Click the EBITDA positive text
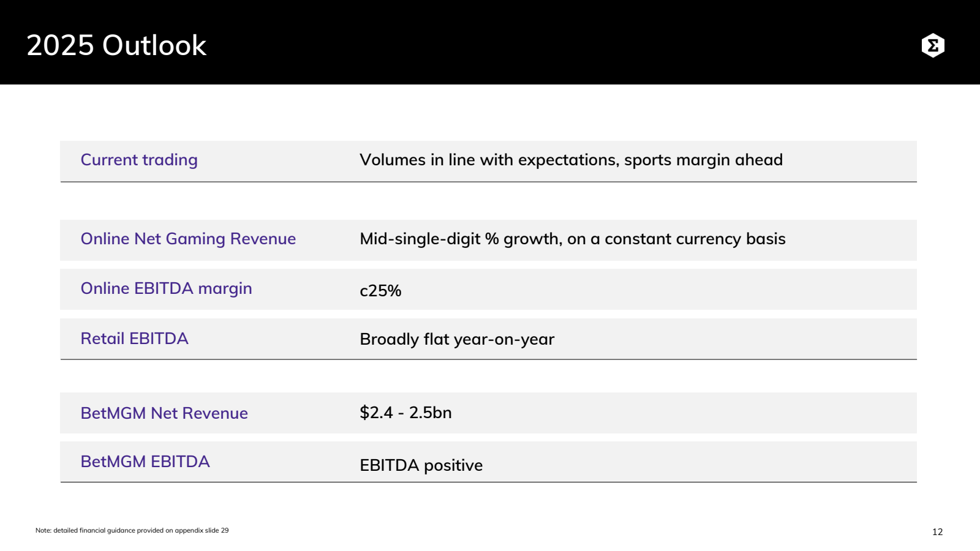The height and width of the screenshot is (551, 980). [421, 465]
